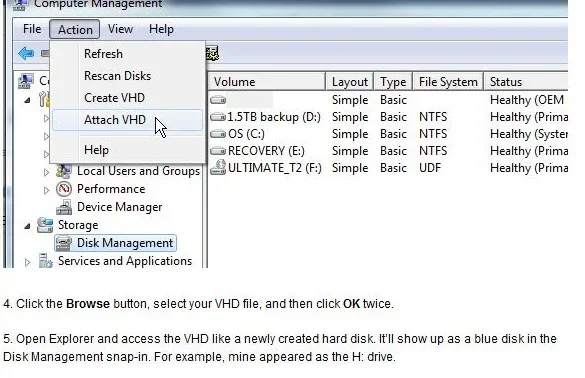Open the Help menu in menu bar
585x378 pixels.
161,29
